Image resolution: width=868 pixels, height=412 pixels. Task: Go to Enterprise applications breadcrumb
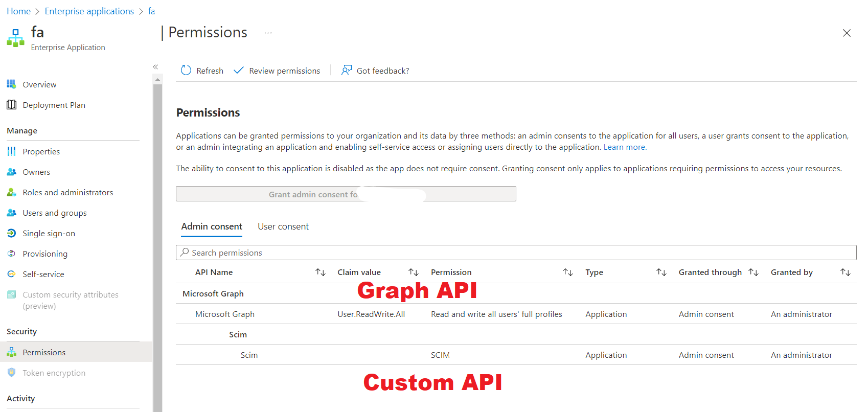pyautogui.click(x=89, y=11)
